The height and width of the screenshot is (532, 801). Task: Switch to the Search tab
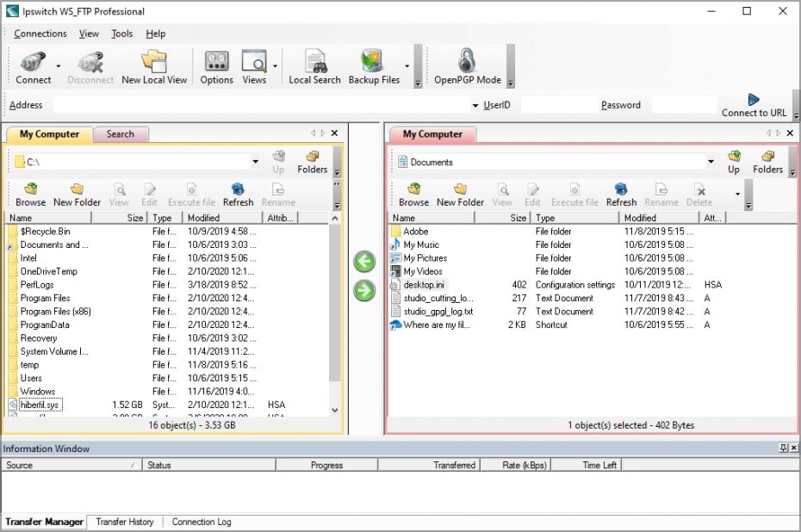[x=121, y=134]
